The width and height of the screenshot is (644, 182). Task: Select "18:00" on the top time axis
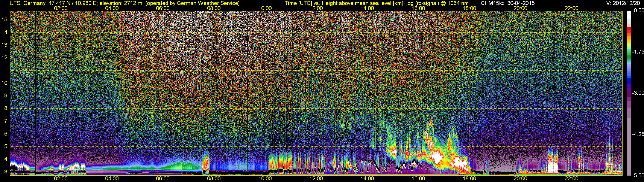[x=469, y=8]
